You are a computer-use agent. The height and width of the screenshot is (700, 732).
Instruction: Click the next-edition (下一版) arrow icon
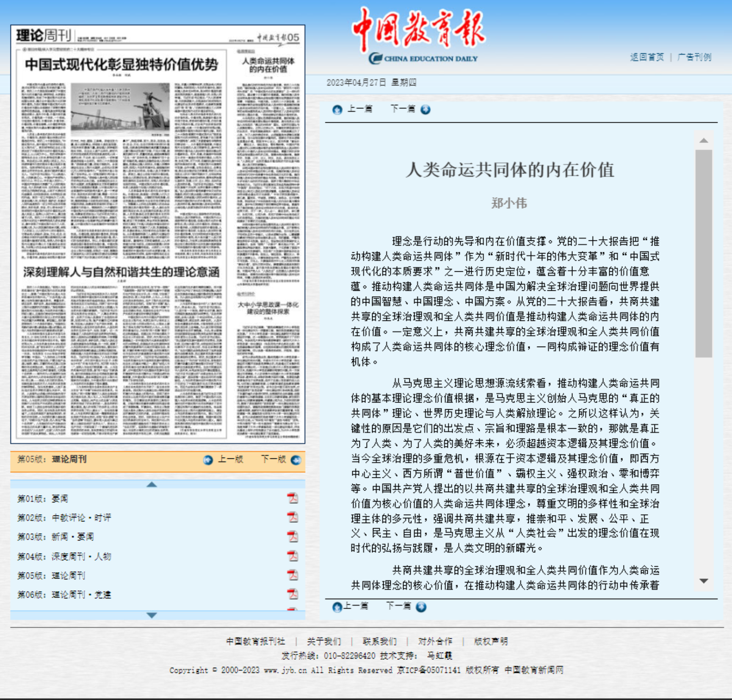296,460
